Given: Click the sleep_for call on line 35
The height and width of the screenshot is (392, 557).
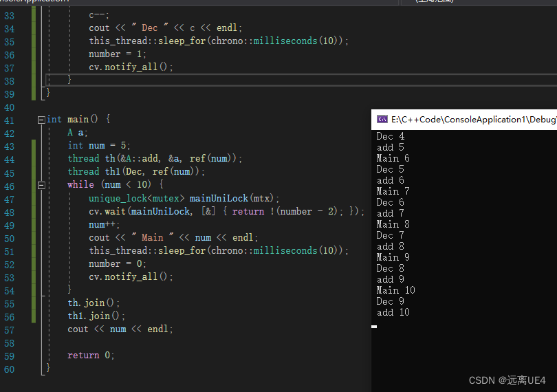Looking at the screenshot, I should point(219,41).
